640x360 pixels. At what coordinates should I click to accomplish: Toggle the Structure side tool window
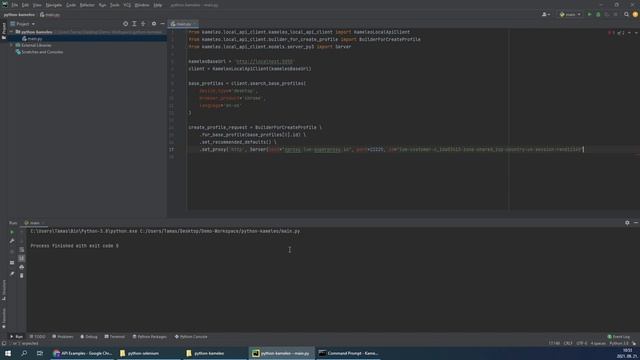4,290
